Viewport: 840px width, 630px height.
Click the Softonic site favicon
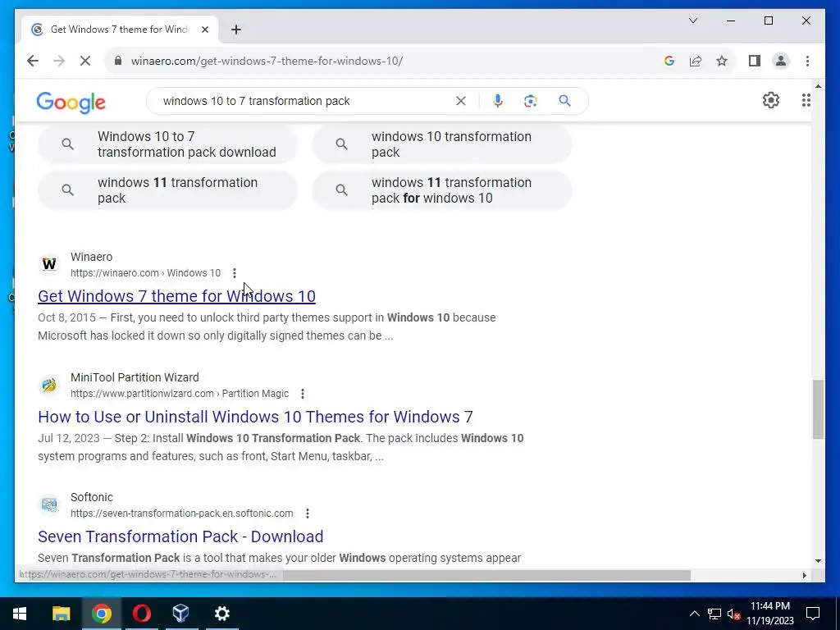click(49, 504)
